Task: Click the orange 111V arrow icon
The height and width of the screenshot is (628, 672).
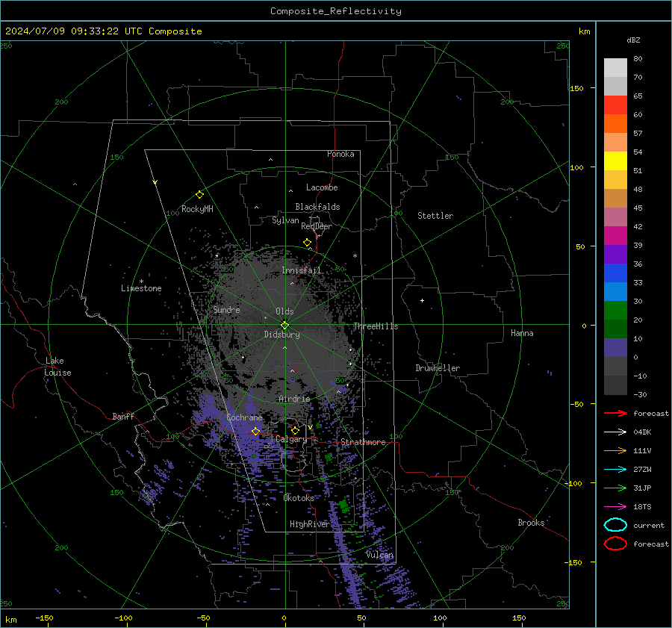Action: coord(615,450)
